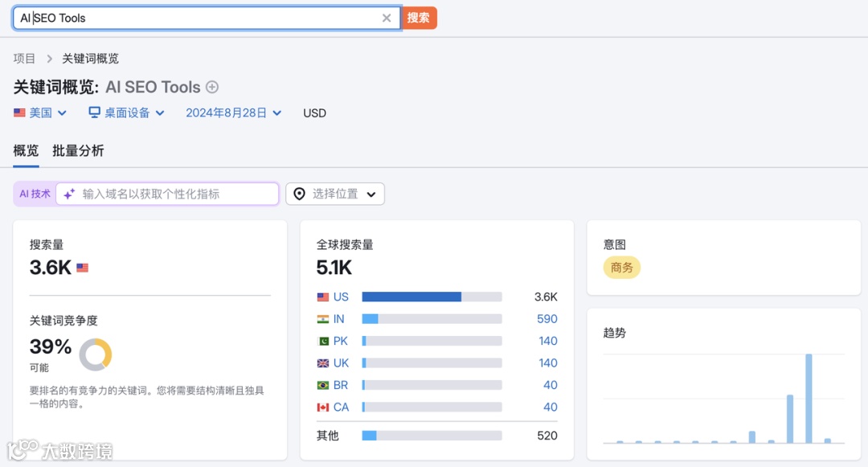Click the orange 搜索 button
Viewport: 868px width, 467px height.
tap(419, 18)
